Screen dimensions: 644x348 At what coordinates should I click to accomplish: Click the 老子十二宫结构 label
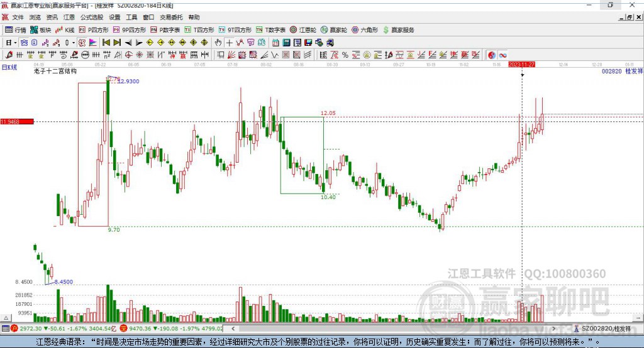[x=55, y=71]
